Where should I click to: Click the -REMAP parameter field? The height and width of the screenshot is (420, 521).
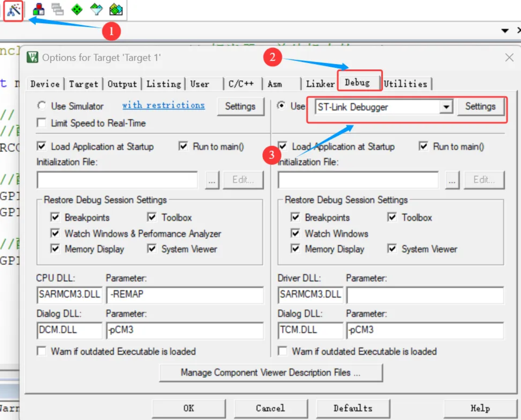coord(185,295)
